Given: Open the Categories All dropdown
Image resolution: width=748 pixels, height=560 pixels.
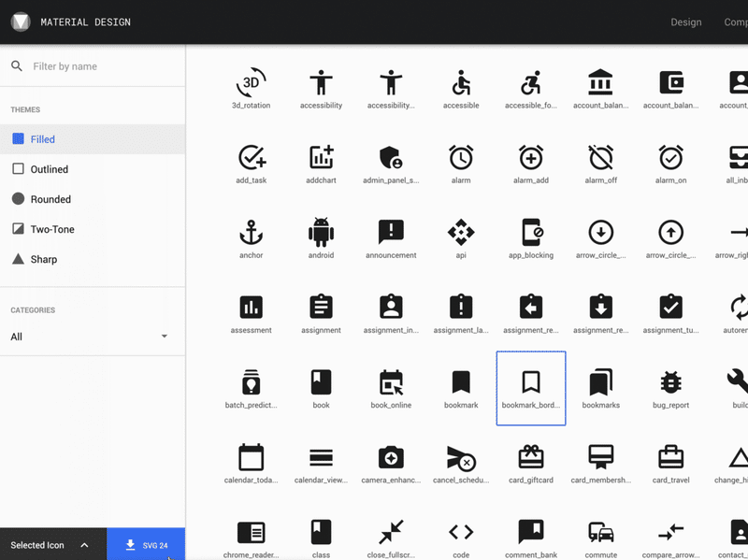Looking at the screenshot, I should 90,337.
